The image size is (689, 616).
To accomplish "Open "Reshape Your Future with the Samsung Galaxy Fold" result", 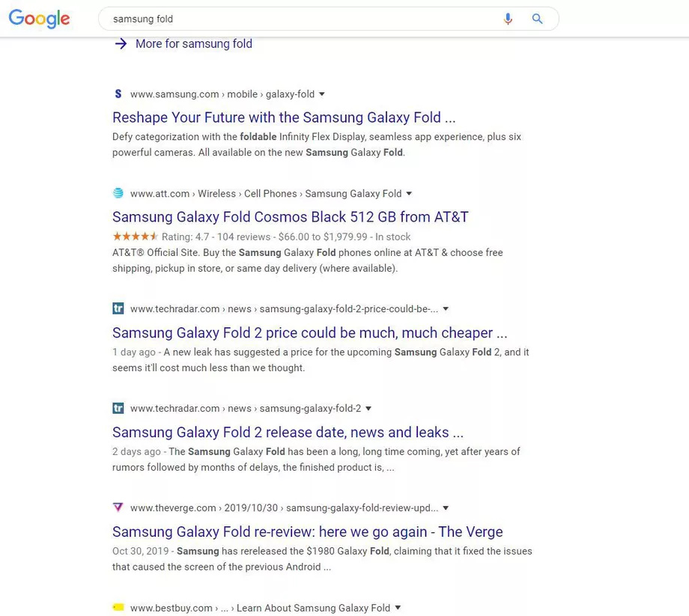I will (284, 118).
